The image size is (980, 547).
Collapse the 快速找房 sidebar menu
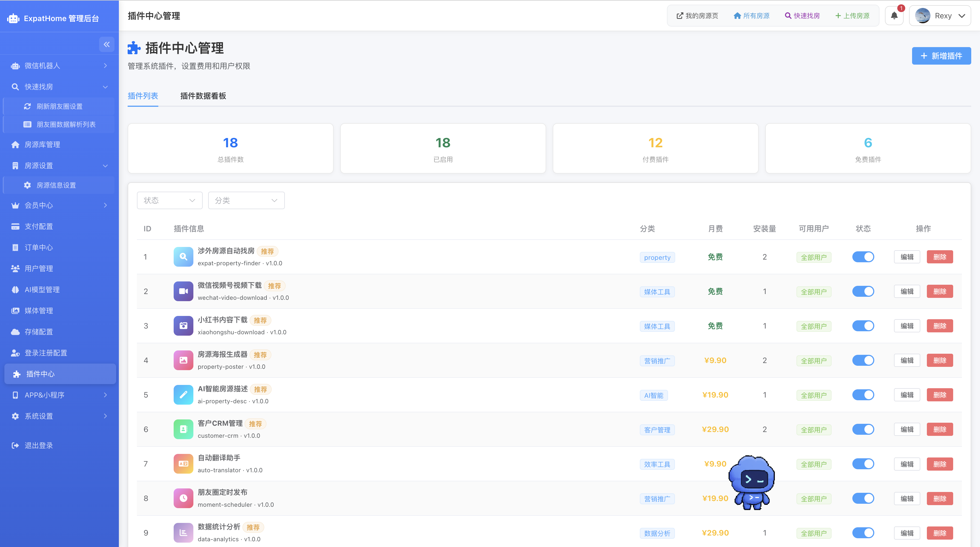[x=59, y=87]
